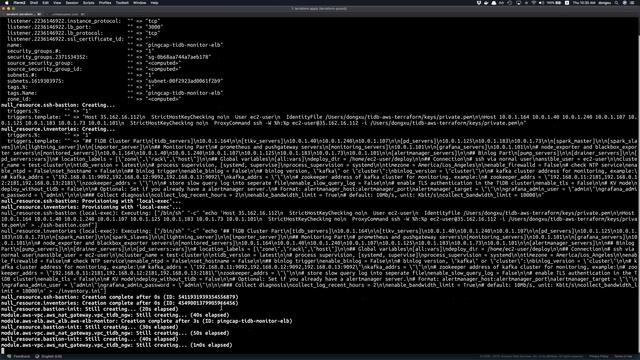
Task: Open the Toolbelt menu
Action: pyautogui.click(x=122, y=2)
